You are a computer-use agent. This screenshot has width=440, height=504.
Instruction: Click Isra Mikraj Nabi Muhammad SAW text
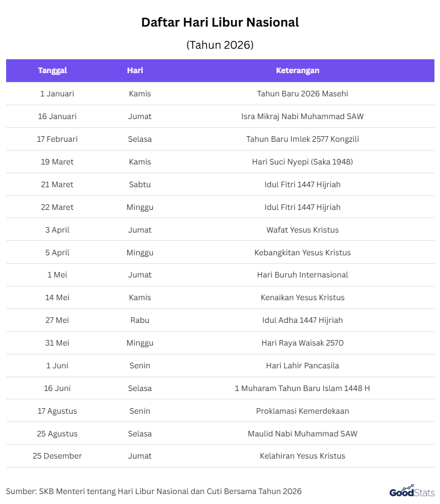302,116
